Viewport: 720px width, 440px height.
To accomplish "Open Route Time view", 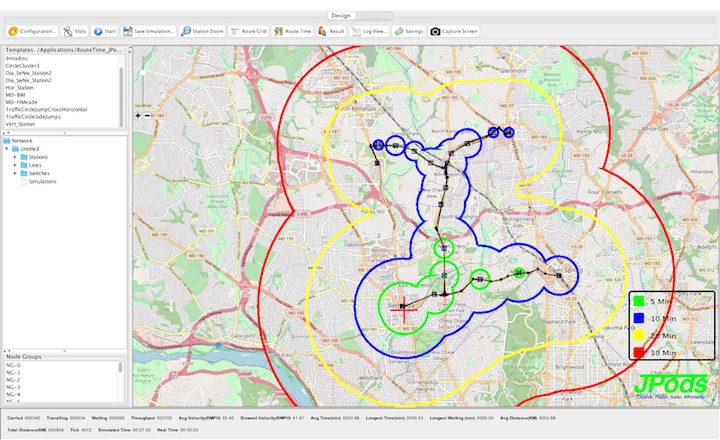I will pyautogui.click(x=293, y=31).
